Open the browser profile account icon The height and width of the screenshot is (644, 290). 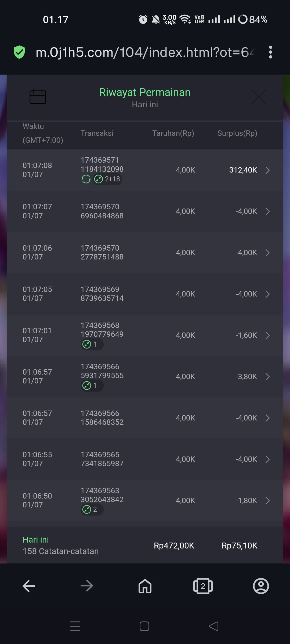[261, 586]
